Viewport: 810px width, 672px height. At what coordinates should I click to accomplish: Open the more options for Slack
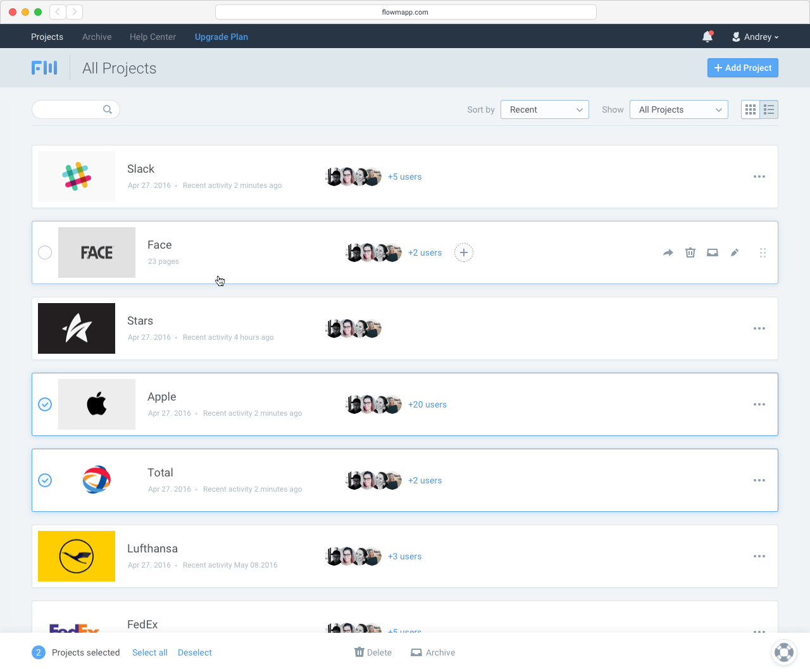tap(759, 177)
